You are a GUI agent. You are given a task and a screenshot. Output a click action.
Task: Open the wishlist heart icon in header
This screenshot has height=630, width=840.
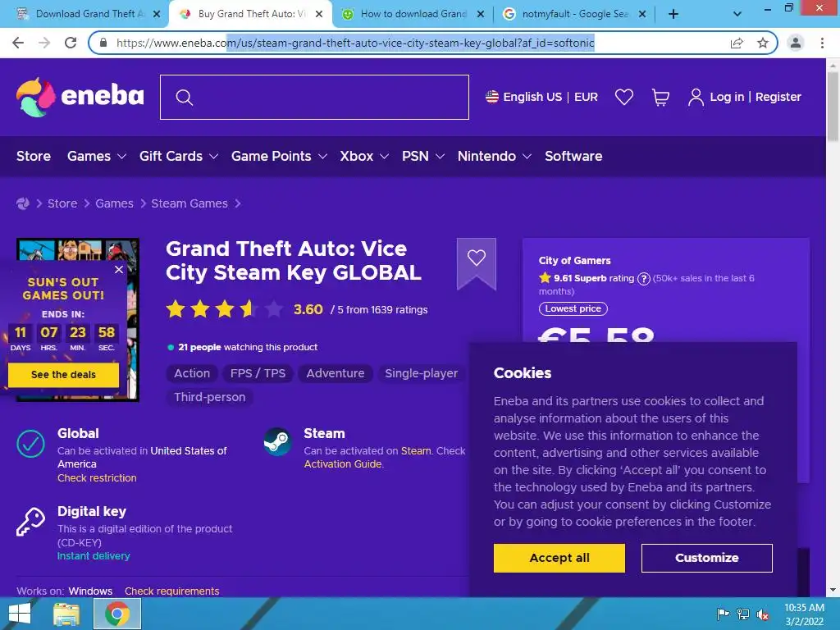pyautogui.click(x=624, y=97)
